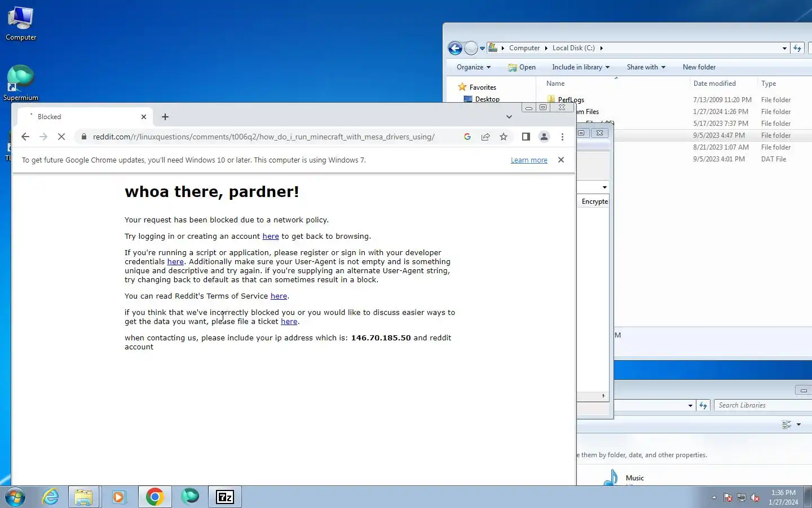Bookmark this tab with the star icon
The width and height of the screenshot is (812, 508).
[504, 137]
